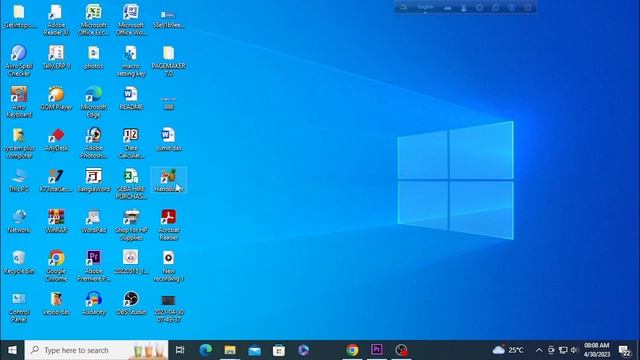Select the OBS Studio desktop shortcut
The image size is (640, 360).
pyautogui.click(x=131, y=304)
